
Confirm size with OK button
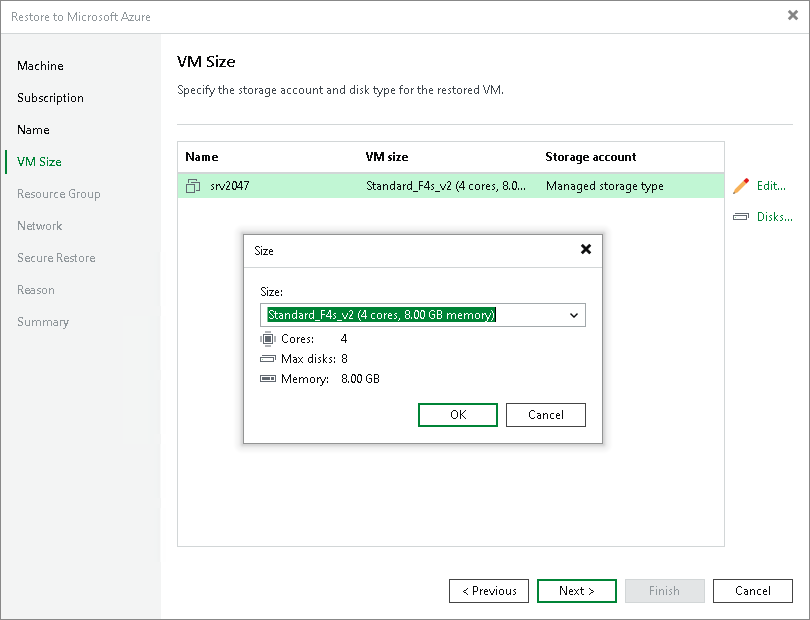(458, 415)
